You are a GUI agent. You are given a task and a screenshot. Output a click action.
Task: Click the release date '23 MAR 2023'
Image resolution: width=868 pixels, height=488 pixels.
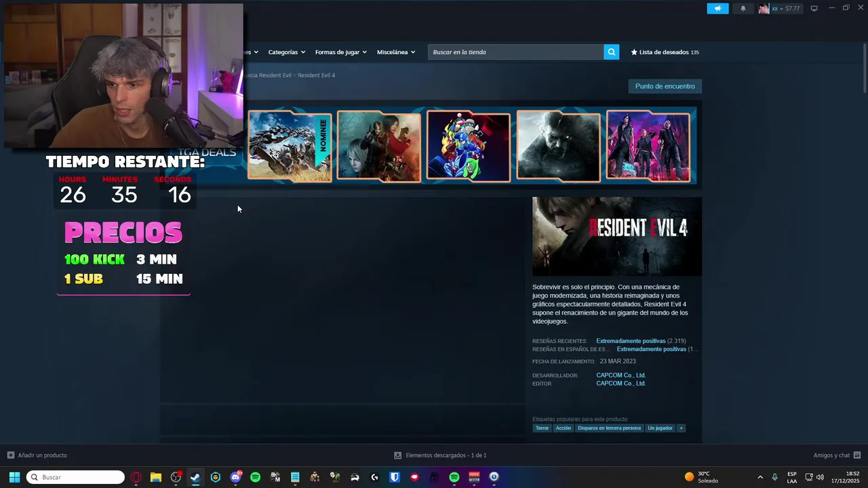point(618,361)
